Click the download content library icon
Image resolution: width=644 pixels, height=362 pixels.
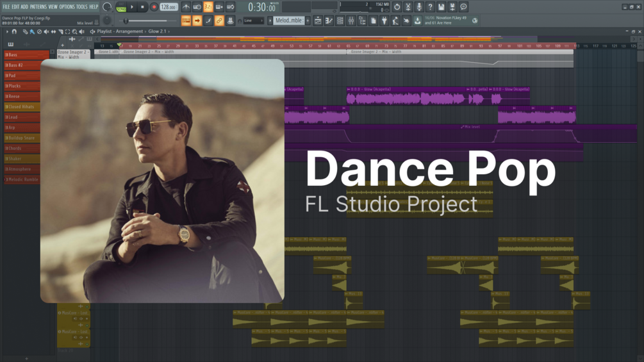[x=418, y=21]
